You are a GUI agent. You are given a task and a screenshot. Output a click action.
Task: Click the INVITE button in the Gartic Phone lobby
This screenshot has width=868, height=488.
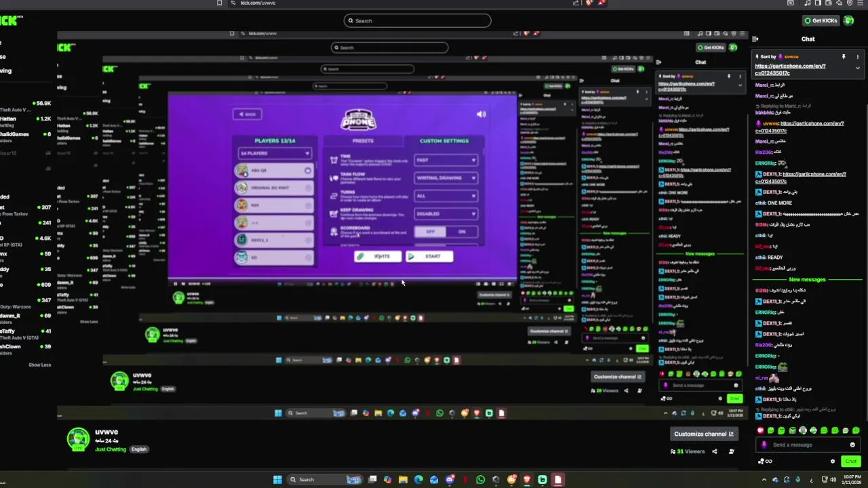(x=378, y=256)
